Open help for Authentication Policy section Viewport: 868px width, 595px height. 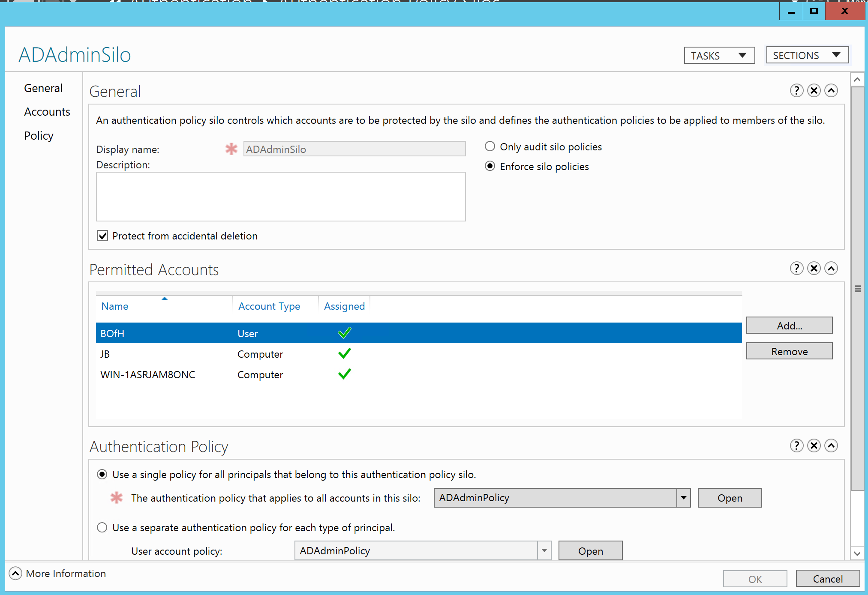point(796,446)
